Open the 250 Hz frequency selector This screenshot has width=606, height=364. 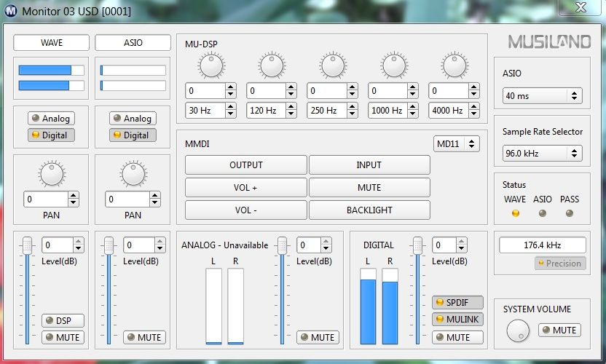coord(332,111)
